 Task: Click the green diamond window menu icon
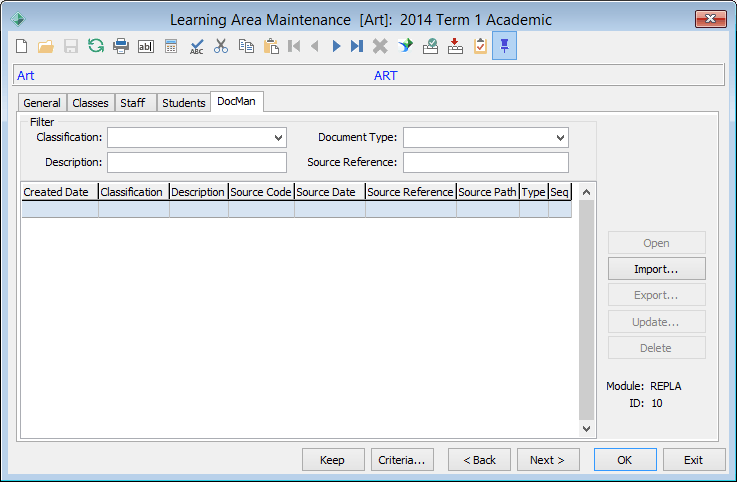18,19
